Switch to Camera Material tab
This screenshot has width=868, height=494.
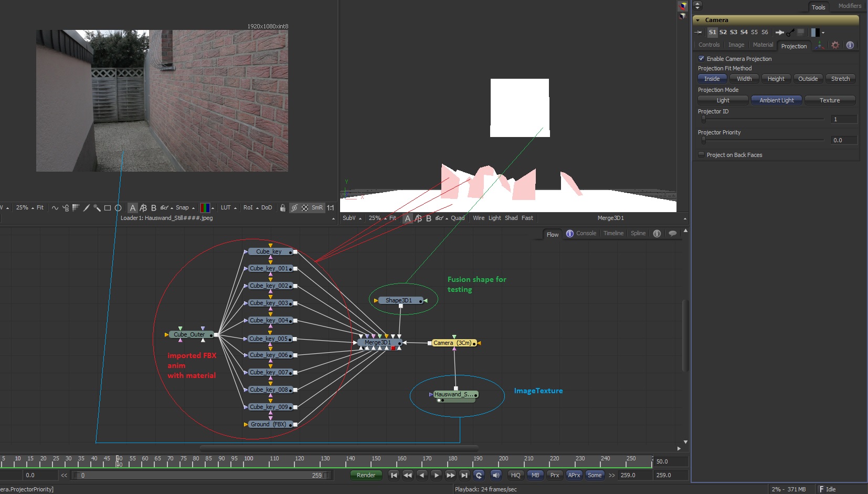pyautogui.click(x=763, y=45)
